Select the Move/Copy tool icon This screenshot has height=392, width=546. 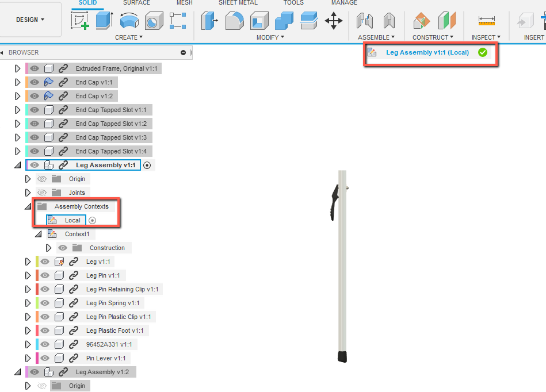point(334,21)
